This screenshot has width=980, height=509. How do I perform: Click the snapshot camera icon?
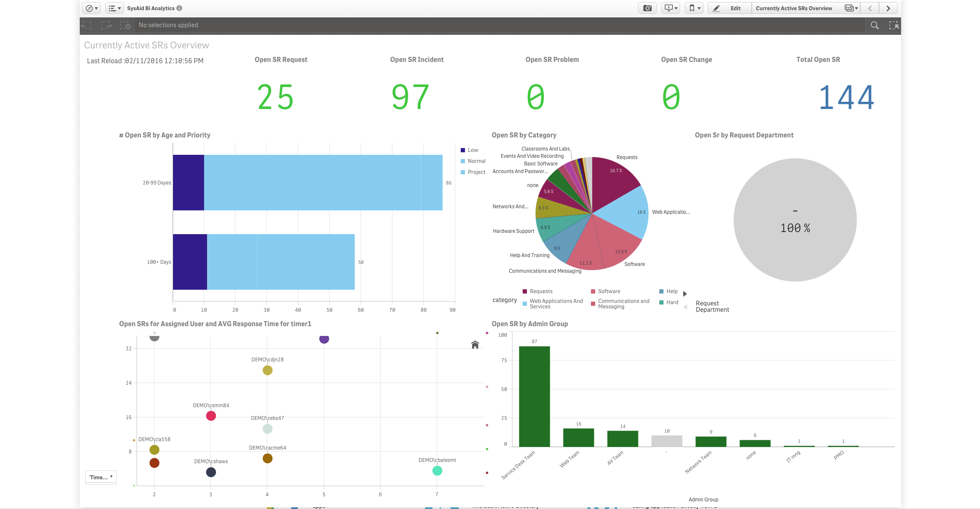[647, 8]
